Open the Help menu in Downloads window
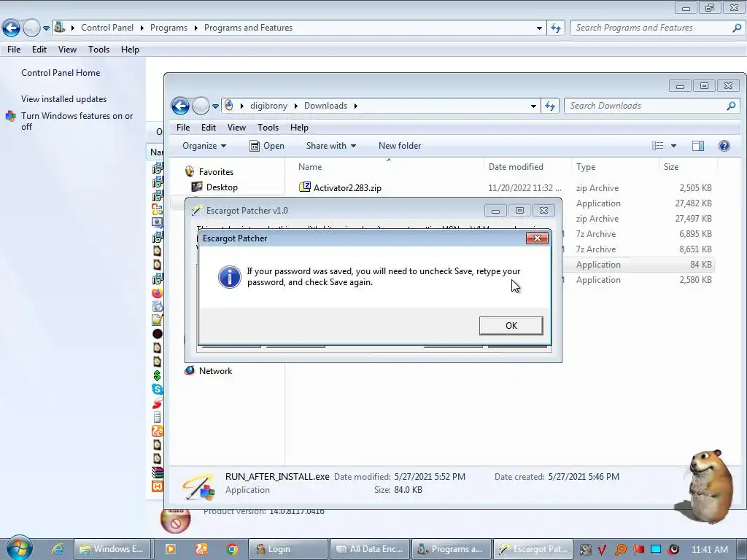Viewport: 747px width, 560px height. point(299,128)
